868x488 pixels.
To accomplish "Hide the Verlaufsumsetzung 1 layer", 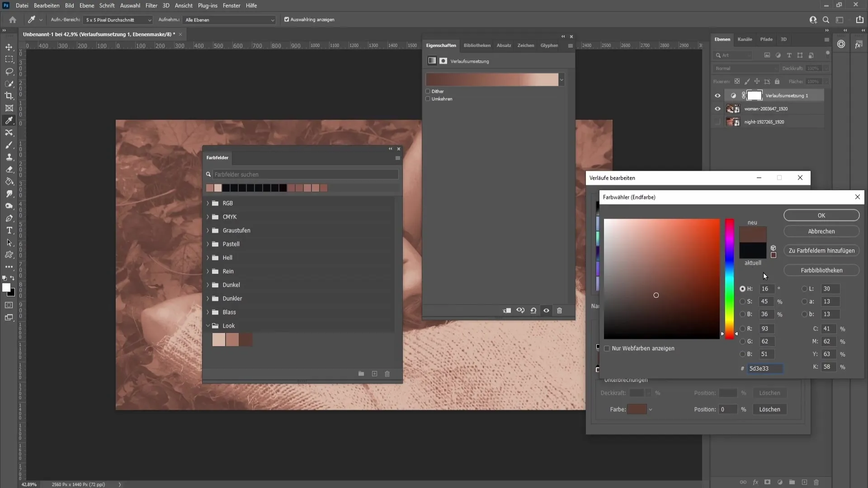I will point(717,96).
